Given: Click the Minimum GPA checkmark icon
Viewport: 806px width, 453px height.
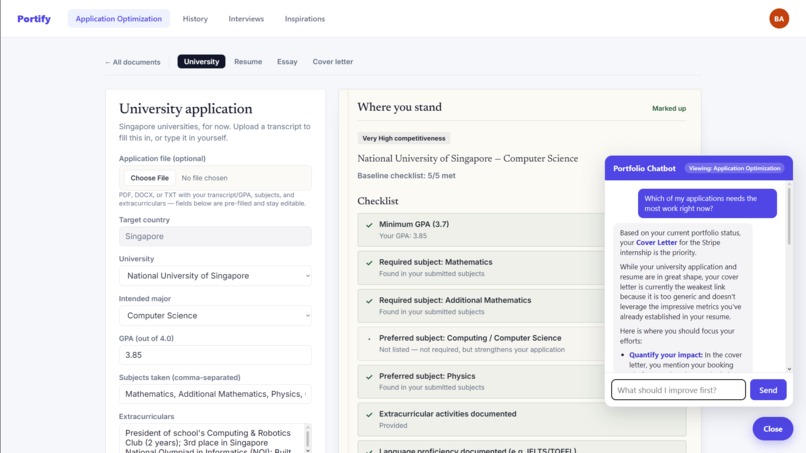Looking at the screenshot, I should [x=369, y=225].
